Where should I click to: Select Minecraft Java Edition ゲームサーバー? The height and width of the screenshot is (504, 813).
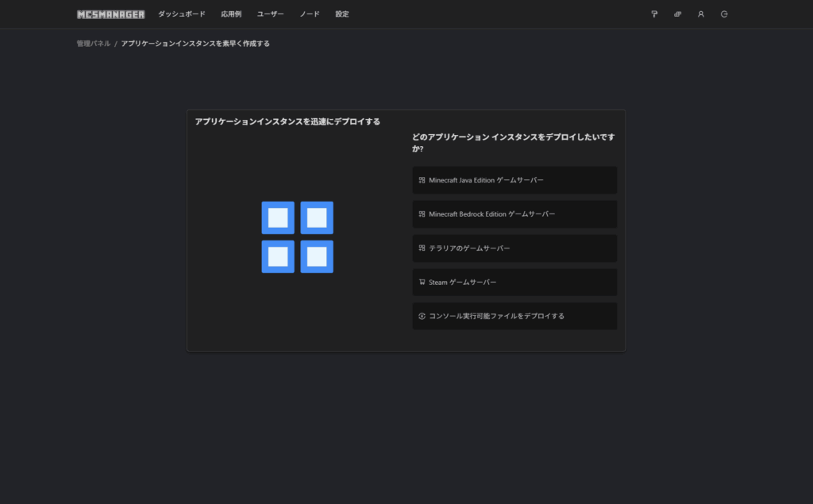point(514,180)
